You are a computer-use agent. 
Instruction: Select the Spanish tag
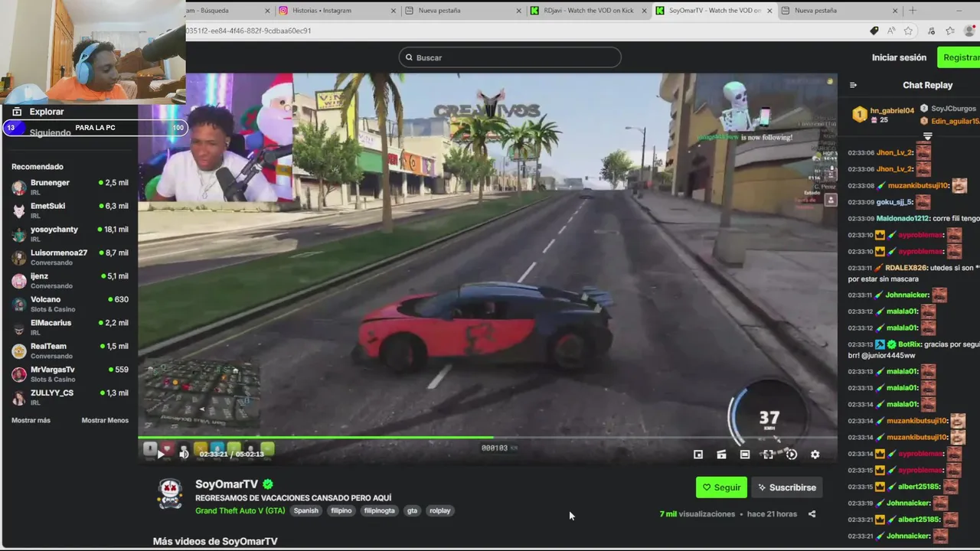tap(305, 510)
